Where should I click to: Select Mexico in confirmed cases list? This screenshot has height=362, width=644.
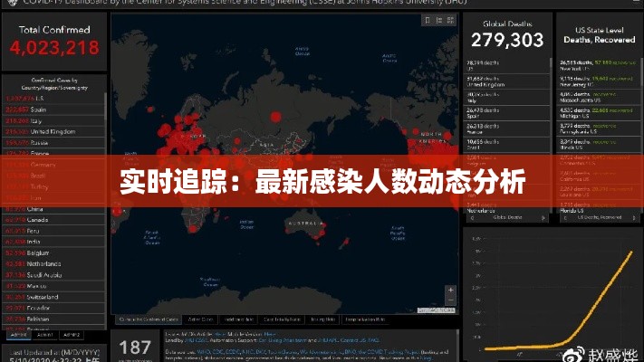coord(53,286)
